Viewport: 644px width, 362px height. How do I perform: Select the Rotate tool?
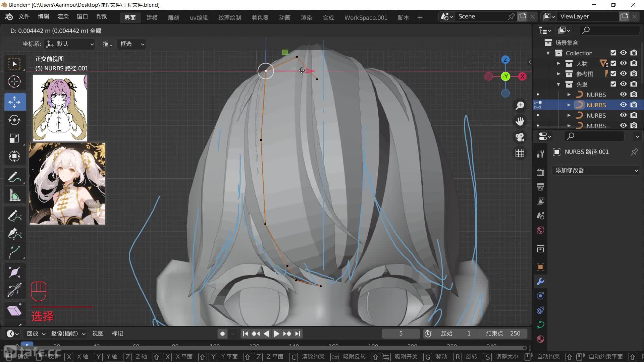point(14,120)
